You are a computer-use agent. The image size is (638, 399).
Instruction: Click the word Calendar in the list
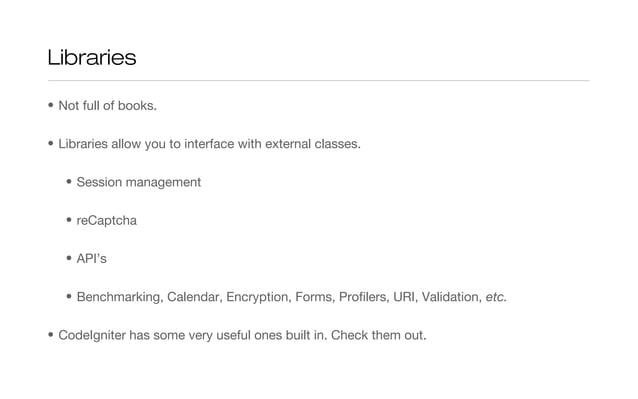coord(194,297)
